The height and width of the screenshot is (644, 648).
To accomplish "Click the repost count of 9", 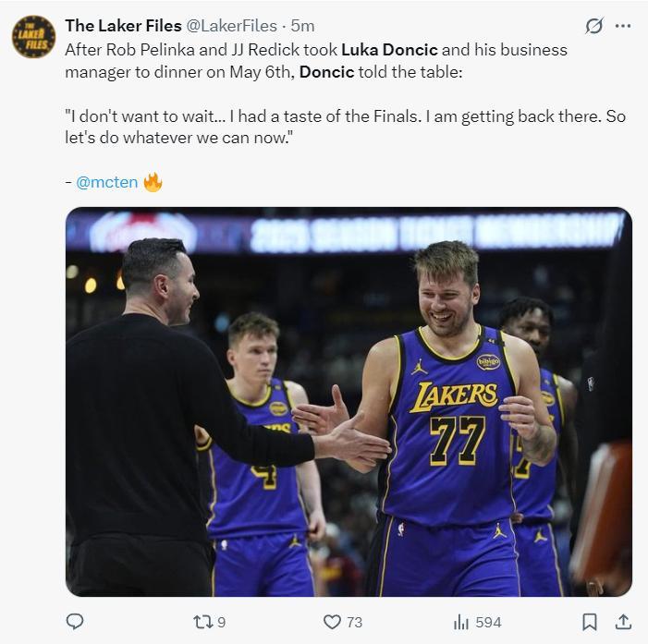I will [x=221, y=623].
